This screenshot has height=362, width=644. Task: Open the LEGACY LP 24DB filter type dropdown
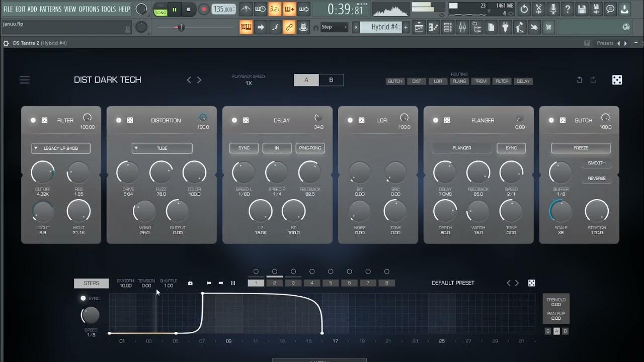tap(61, 148)
